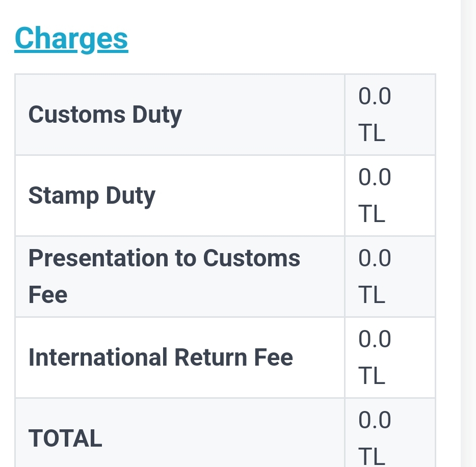Viewport: 476px width, 467px height.
Task: Click the 0.0 figure in TOTAL row
Action: click(x=375, y=420)
